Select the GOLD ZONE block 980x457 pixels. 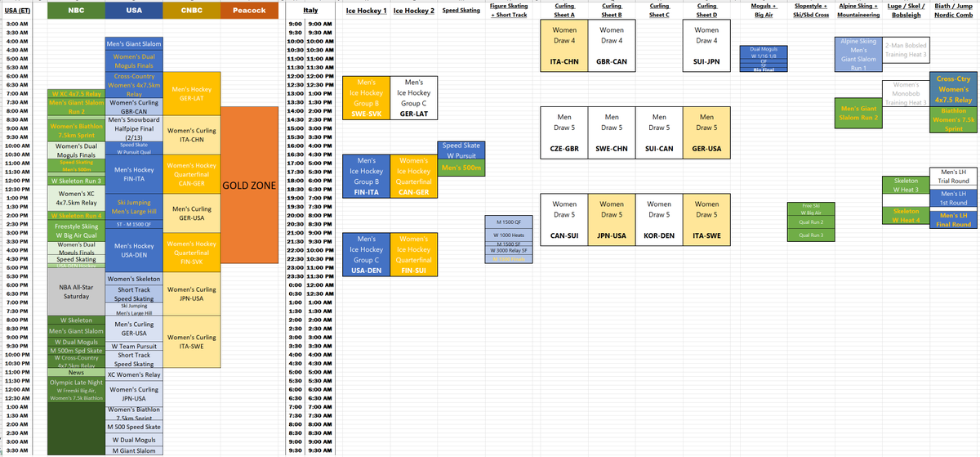[249, 185]
